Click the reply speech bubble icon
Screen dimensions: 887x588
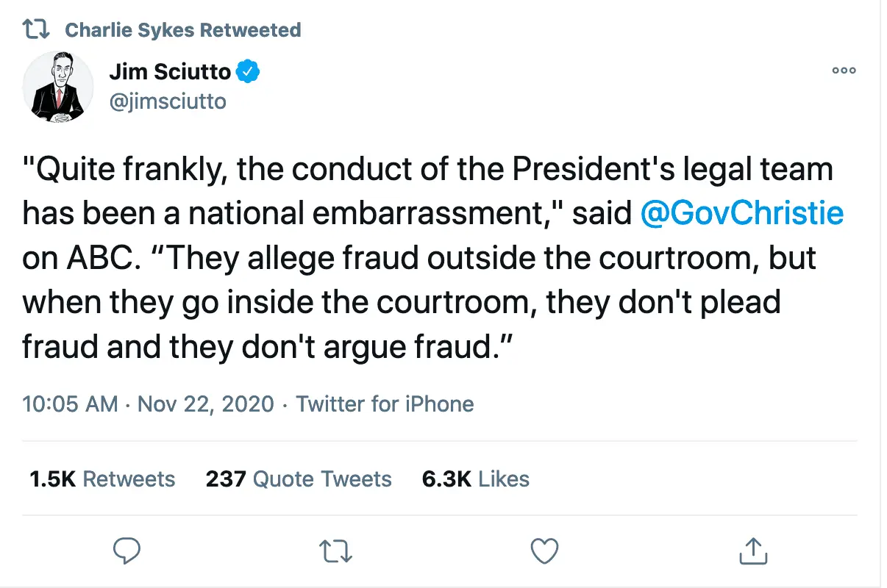click(129, 550)
